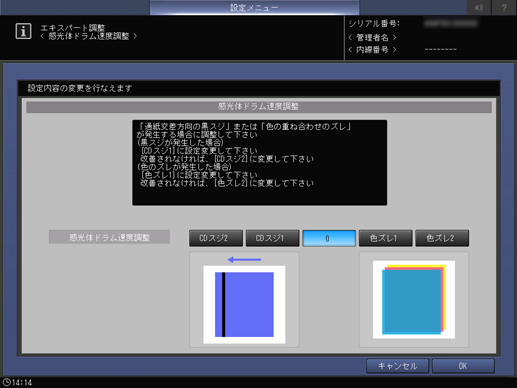Select the 色ズレ2 setting button
The height and width of the screenshot is (388, 517).
coord(442,238)
